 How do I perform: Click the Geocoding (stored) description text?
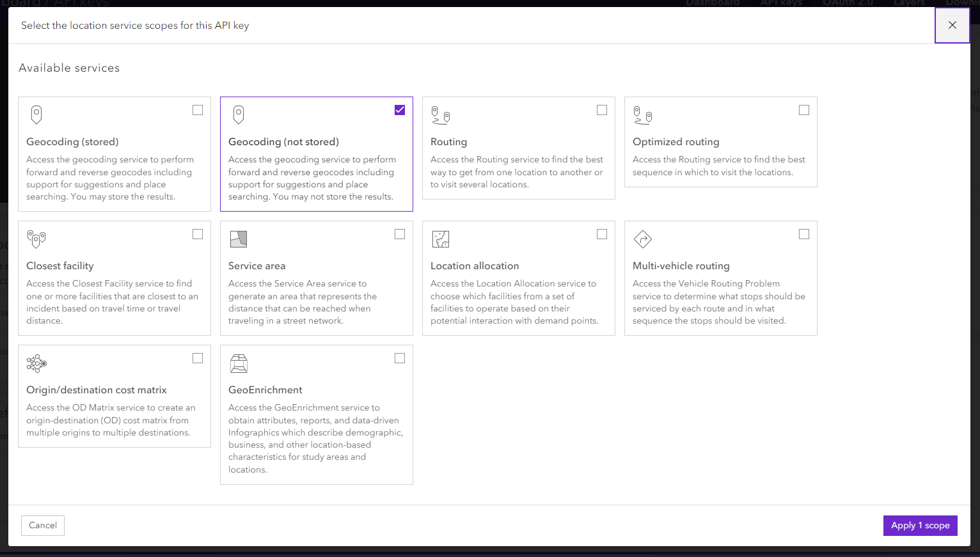[110, 178]
